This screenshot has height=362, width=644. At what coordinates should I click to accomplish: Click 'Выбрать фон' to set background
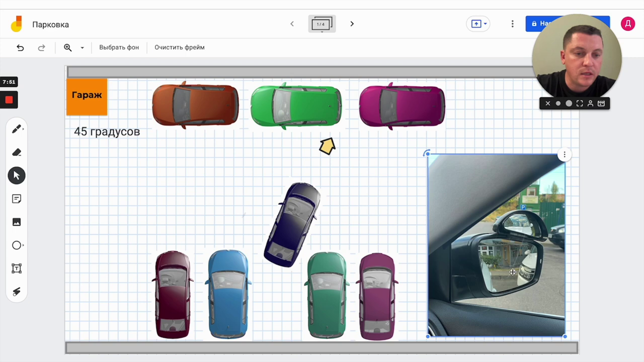[x=119, y=47]
